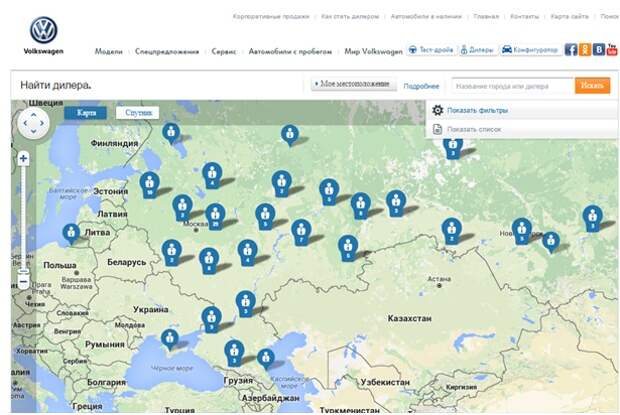
Task: Open the Мир Volkswagen menu
Action: [x=373, y=51]
